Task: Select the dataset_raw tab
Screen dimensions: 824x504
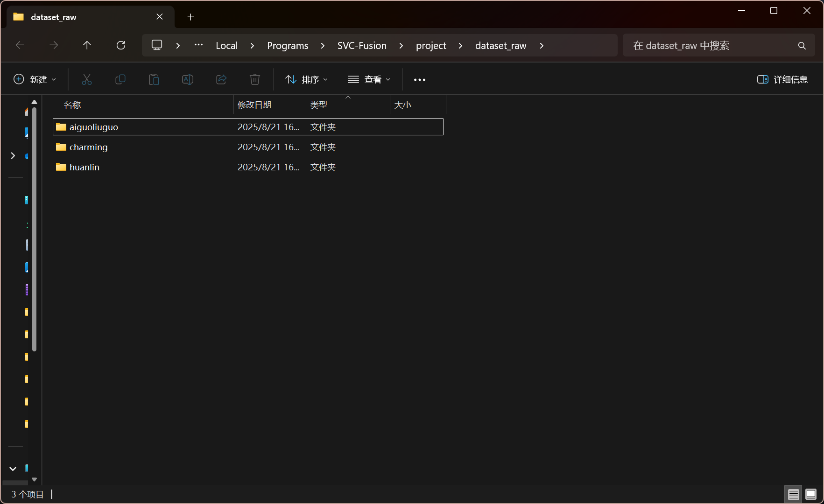Action: 84,17
